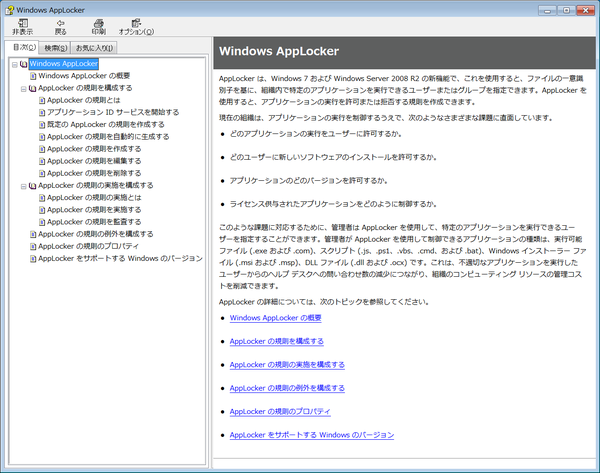This screenshot has height=473, width=600.
Task: Click page icon of AppLocker の規則を編集する
Action: (x=42, y=161)
